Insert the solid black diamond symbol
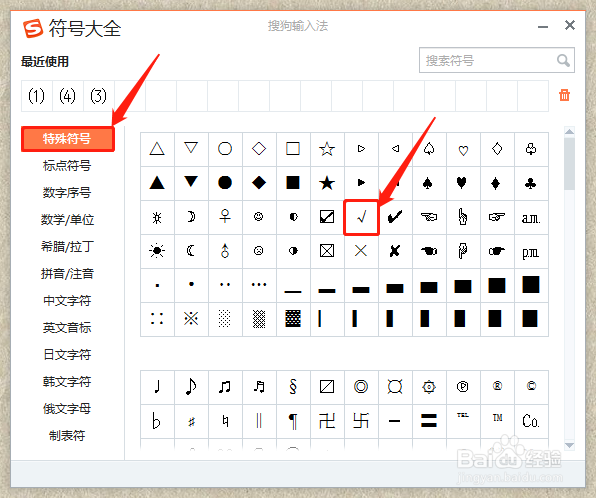596x498 pixels. 259,183
